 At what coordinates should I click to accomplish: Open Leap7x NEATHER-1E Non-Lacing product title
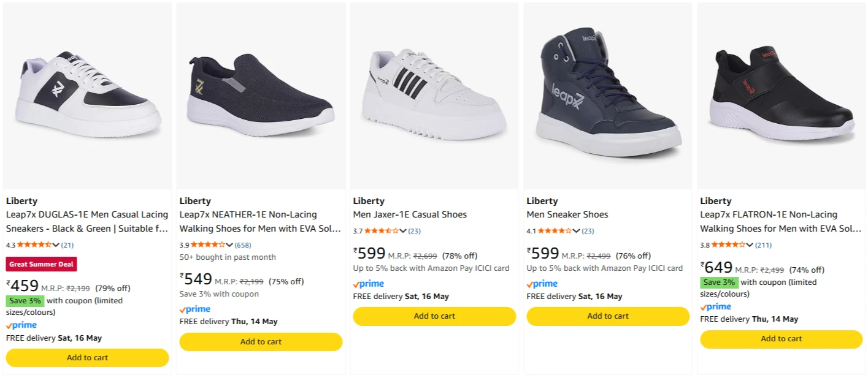[x=260, y=222]
